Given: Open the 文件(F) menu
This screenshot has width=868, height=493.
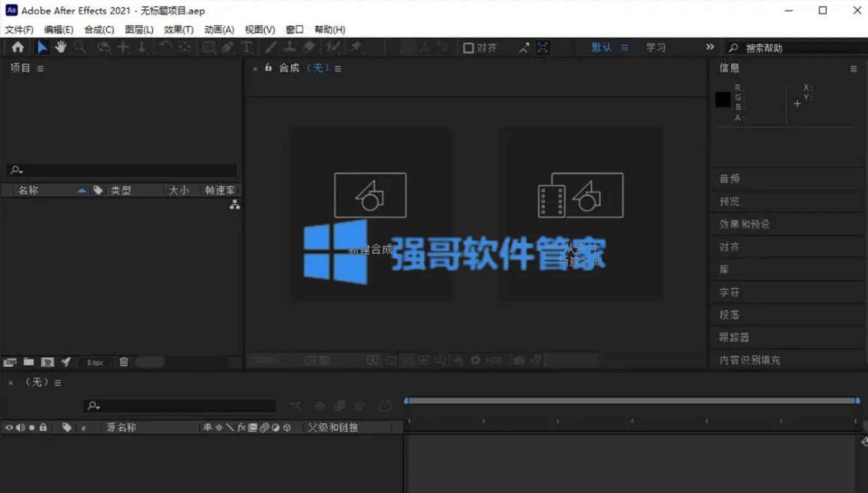Looking at the screenshot, I should point(19,29).
